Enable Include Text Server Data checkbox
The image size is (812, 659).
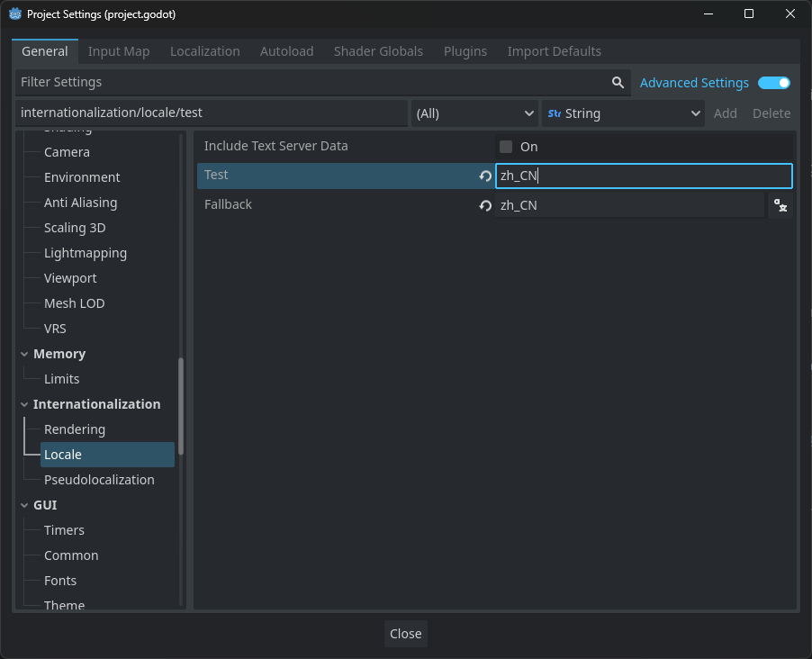(x=506, y=147)
